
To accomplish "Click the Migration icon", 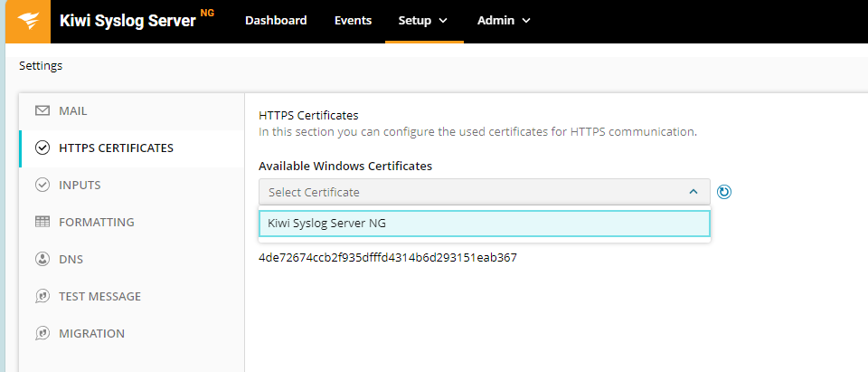I will click(42, 333).
